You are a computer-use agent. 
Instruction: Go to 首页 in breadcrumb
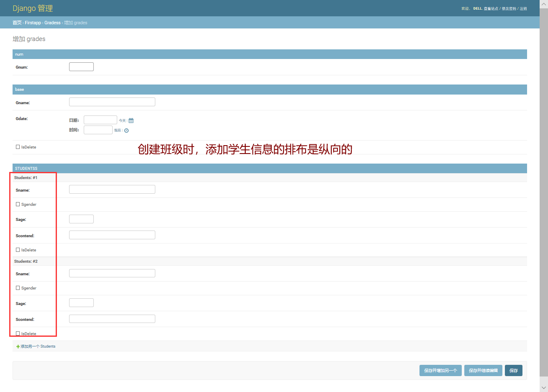click(17, 23)
